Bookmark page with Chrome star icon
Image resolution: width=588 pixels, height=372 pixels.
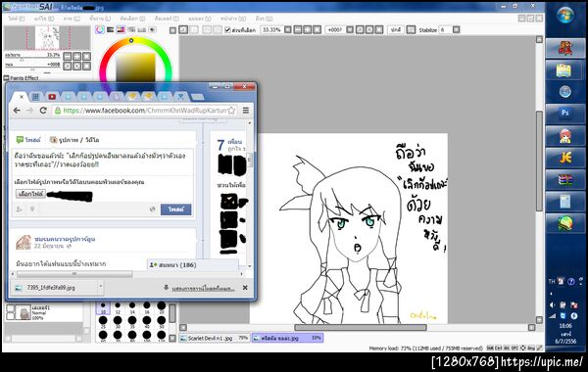[231, 111]
